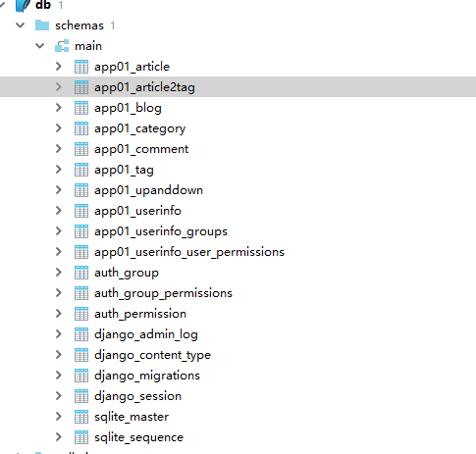Click table icon of app01_upanddown
Image resolution: width=476 pixels, height=454 pixels.
pyautogui.click(x=81, y=190)
